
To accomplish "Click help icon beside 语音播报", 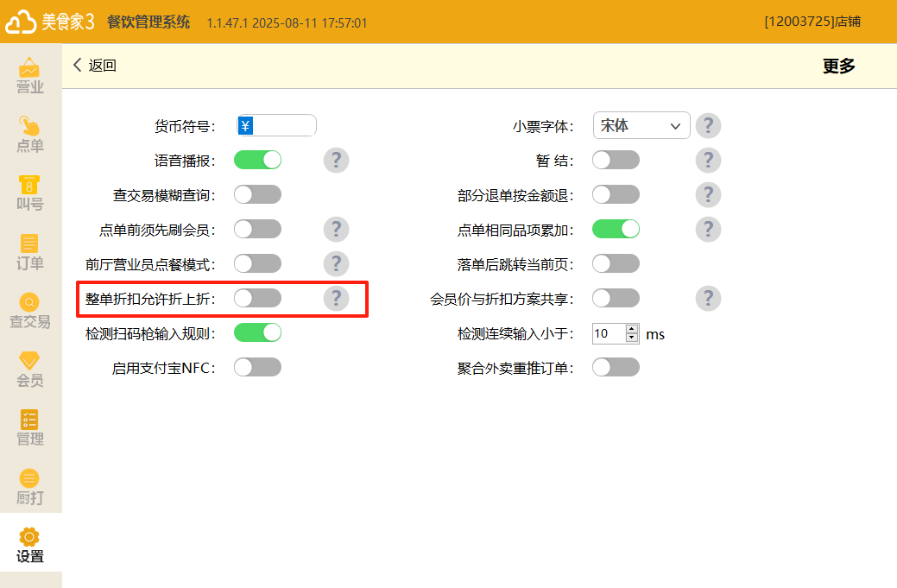I will click(x=336, y=160).
